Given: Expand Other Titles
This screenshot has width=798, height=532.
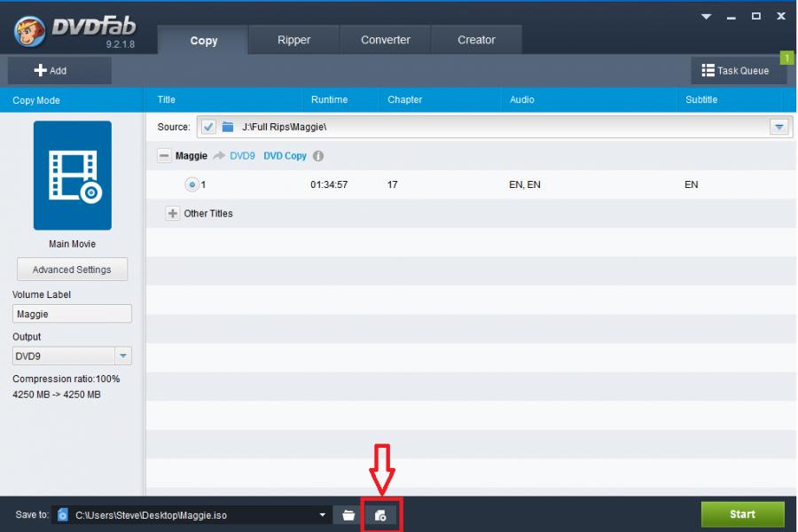Looking at the screenshot, I should pyautogui.click(x=173, y=214).
